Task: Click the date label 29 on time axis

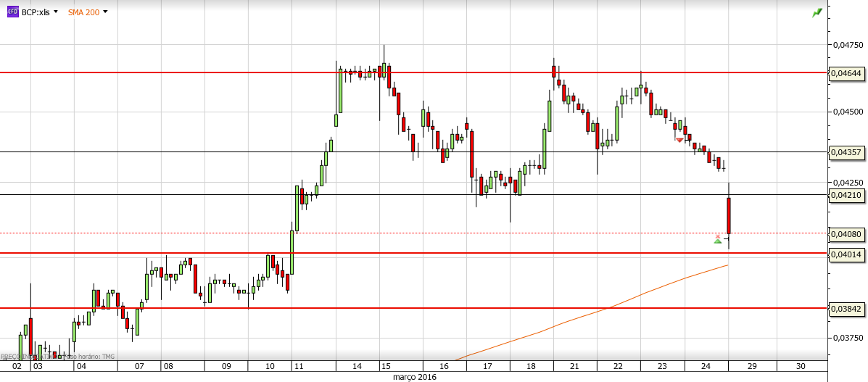Action: point(753,366)
